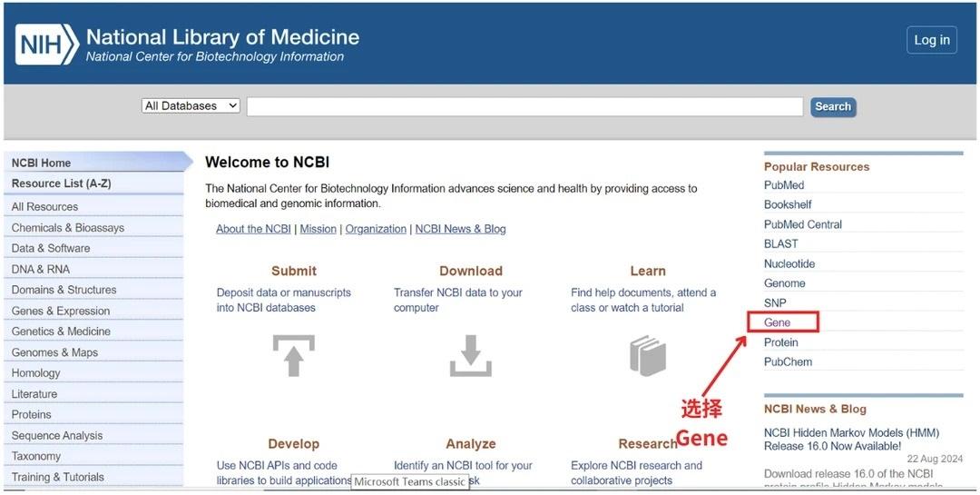Click the Download arrow icon
This screenshot has height=495, width=980.
pyautogui.click(x=470, y=355)
